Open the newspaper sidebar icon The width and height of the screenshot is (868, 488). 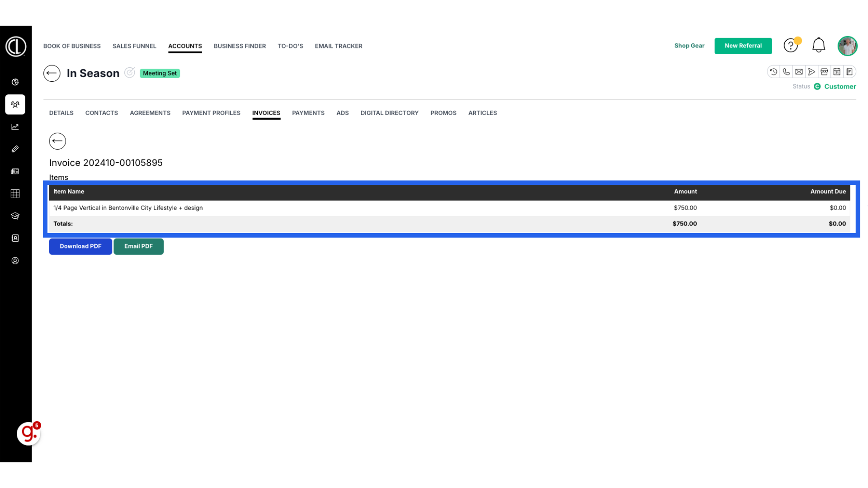point(15,171)
